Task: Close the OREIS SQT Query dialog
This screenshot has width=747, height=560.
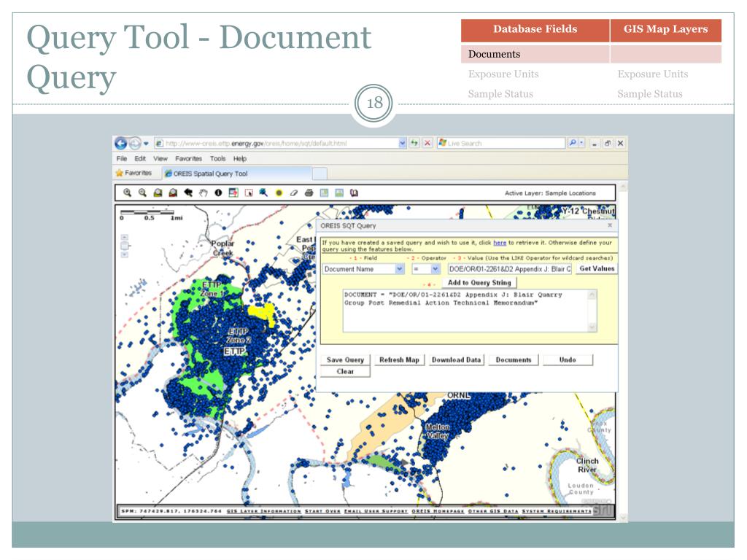Action: tap(610, 225)
